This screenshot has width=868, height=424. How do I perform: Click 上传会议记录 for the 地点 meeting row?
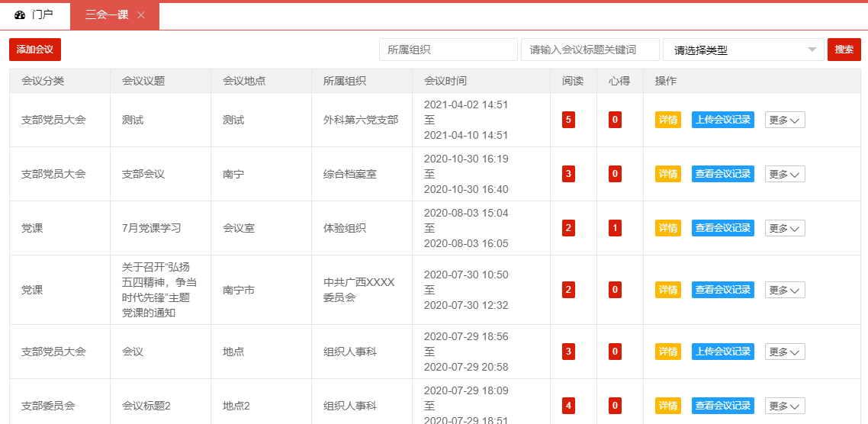tap(722, 352)
